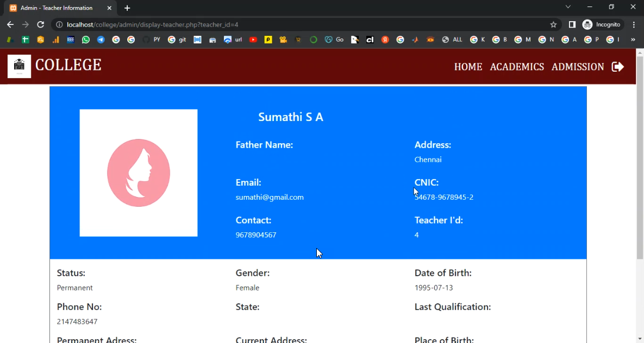Toggle the browser side panel
644x343 pixels.
(x=572, y=24)
